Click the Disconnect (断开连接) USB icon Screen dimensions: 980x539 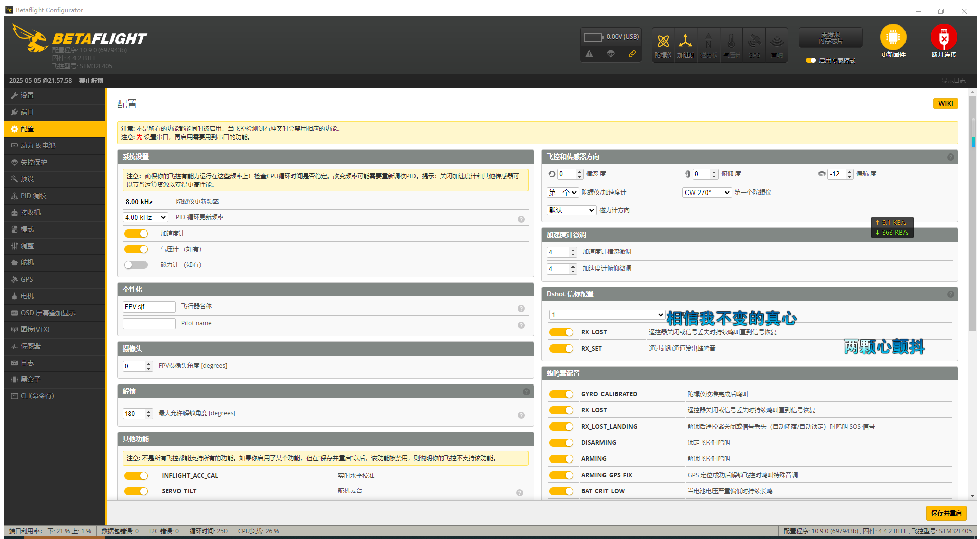pos(944,37)
